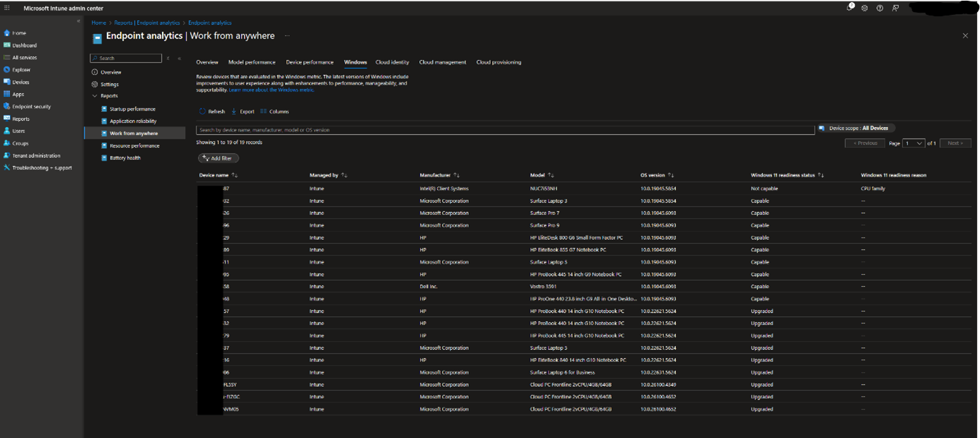Click the Resource performance report icon

(x=104, y=146)
